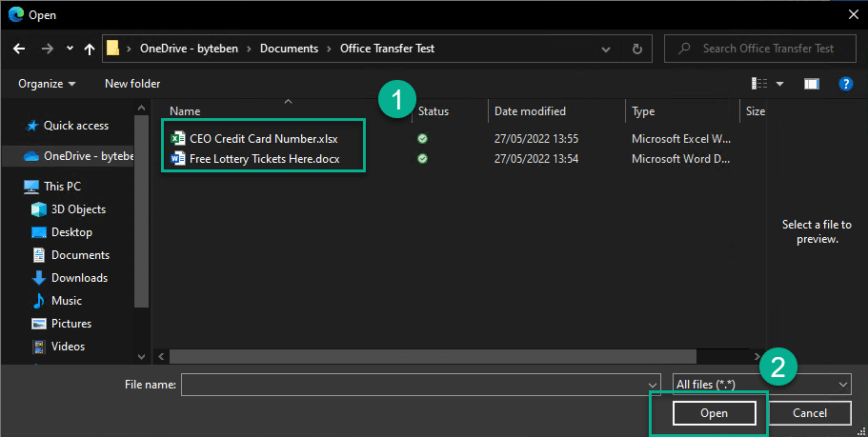Image resolution: width=868 pixels, height=437 pixels.
Task: Open Documents in navigation sidebar
Action: click(80, 255)
